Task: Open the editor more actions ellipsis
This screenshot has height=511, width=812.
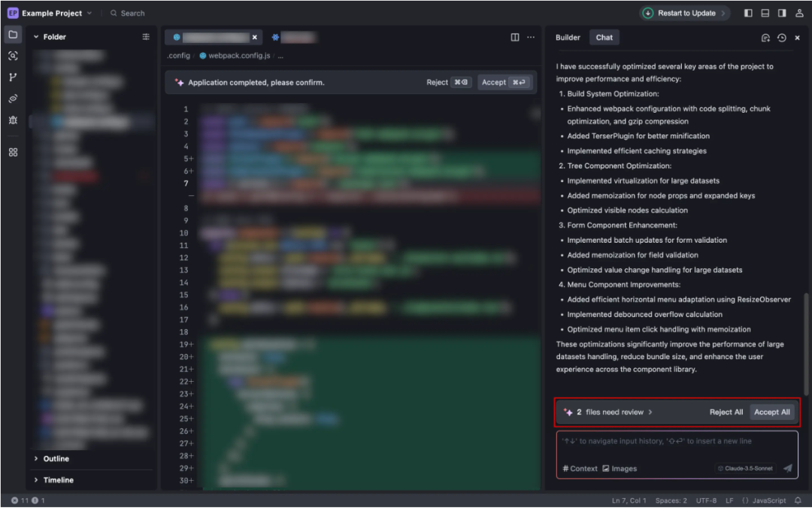Action: click(531, 38)
